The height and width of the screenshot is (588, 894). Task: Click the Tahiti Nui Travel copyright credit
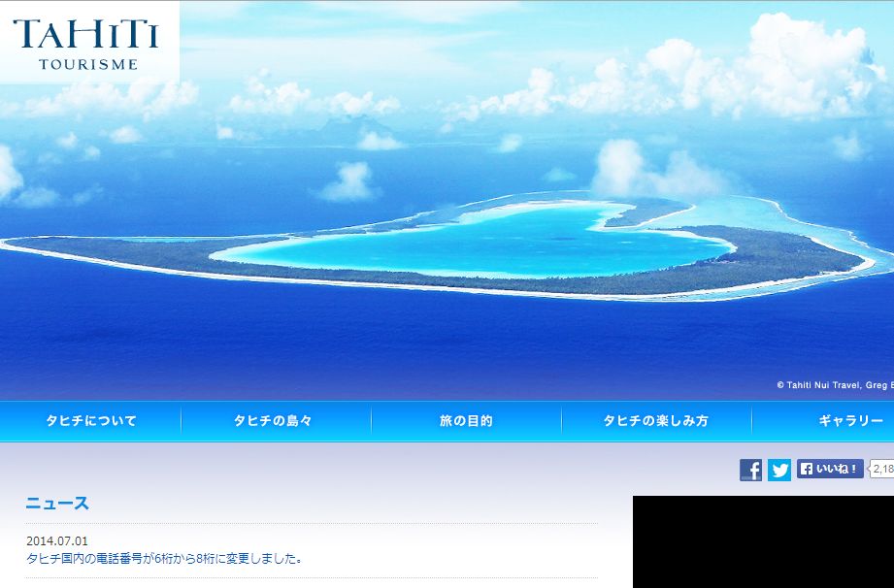click(x=834, y=385)
